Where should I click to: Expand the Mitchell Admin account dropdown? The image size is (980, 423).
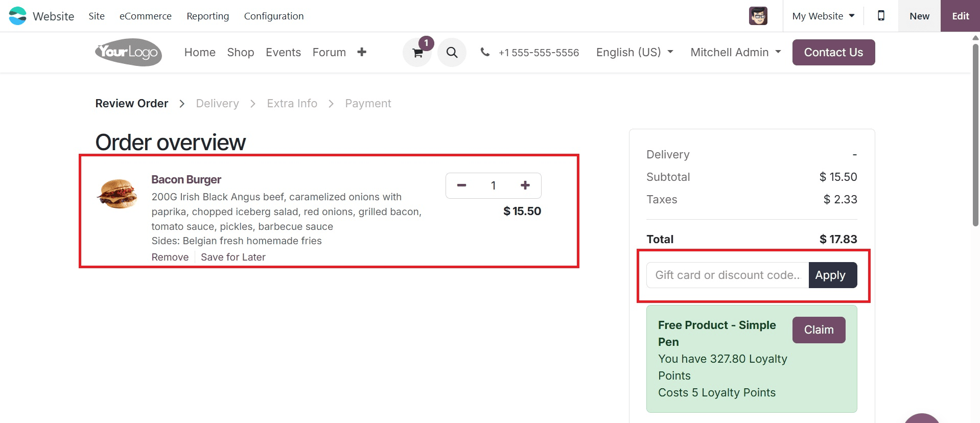click(735, 52)
